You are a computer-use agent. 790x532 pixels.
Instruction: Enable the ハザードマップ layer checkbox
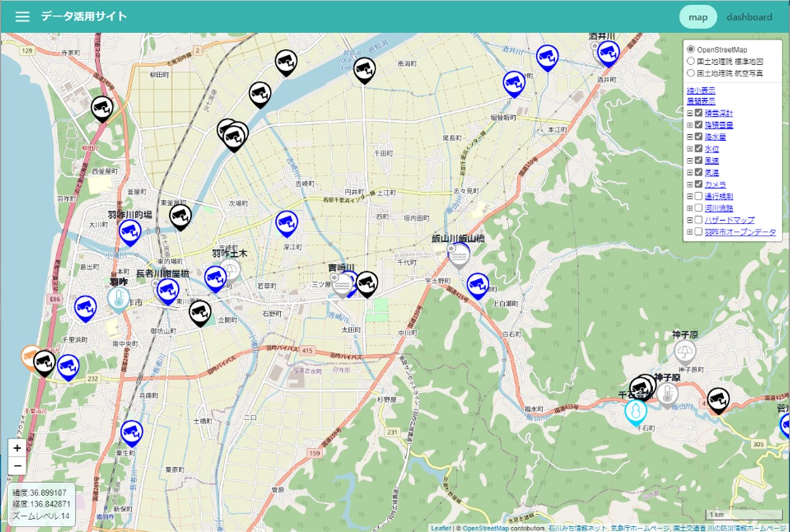click(699, 220)
